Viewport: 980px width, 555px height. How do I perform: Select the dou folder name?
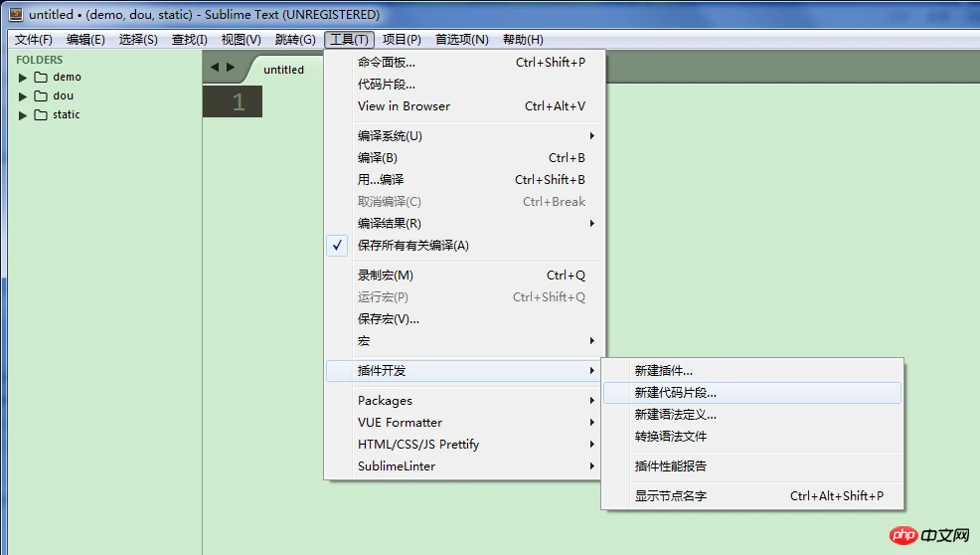64,95
